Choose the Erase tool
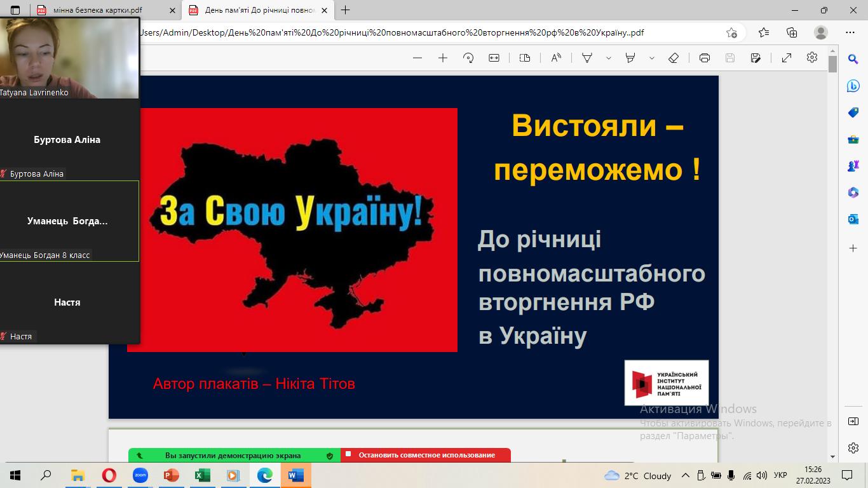 point(674,58)
